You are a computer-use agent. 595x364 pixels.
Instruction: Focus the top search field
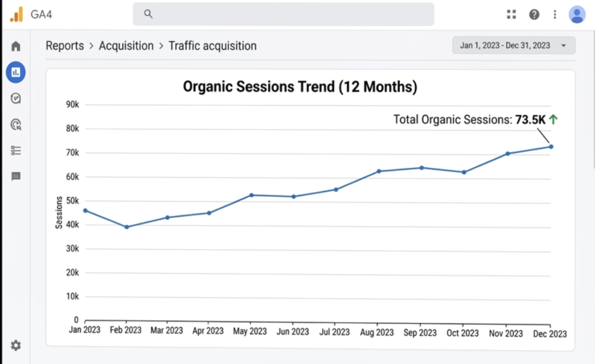click(284, 14)
